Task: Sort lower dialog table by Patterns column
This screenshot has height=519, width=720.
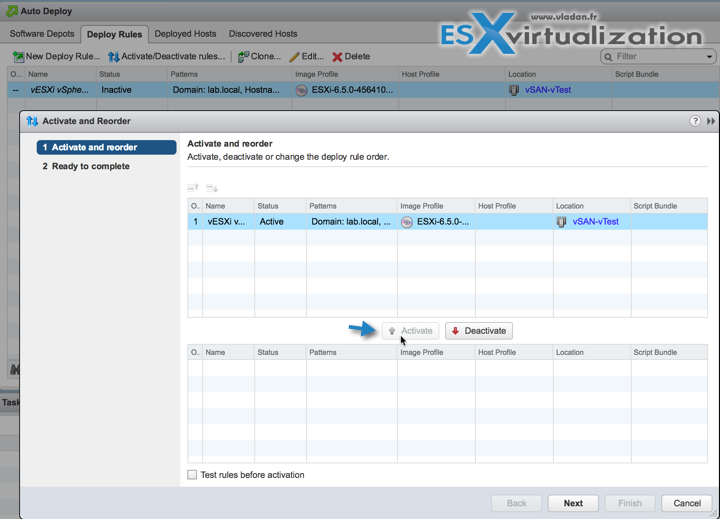Action: [x=351, y=352]
